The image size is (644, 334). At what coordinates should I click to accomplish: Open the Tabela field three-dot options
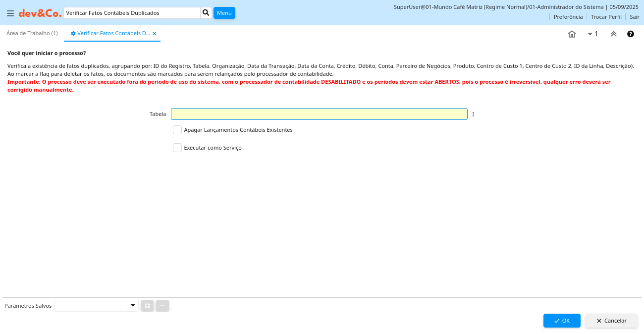coord(473,114)
